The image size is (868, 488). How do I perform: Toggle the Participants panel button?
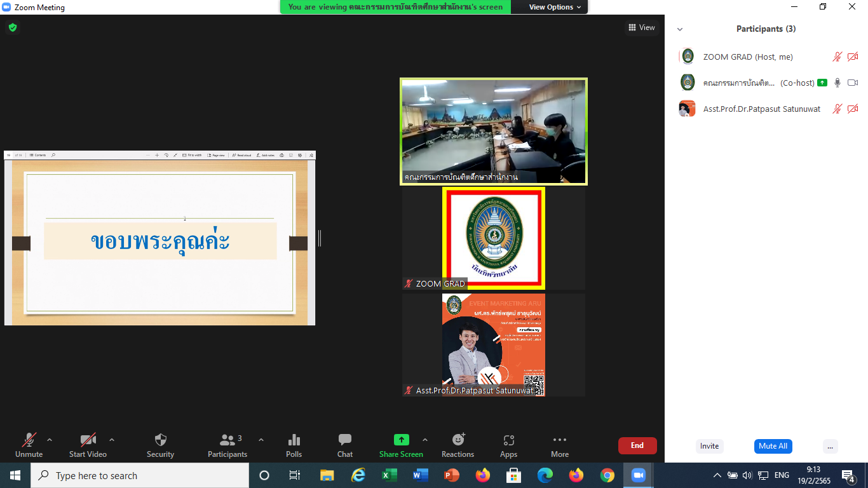point(227,445)
